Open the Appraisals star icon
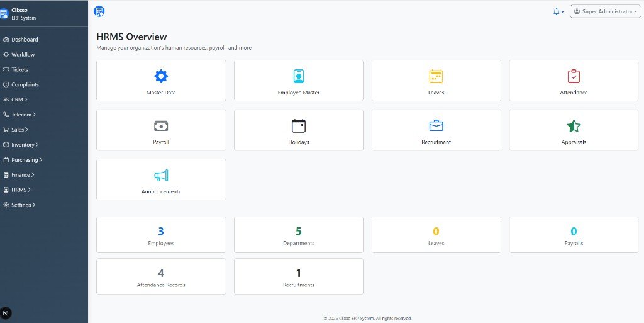This screenshot has height=323, width=644. [x=574, y=126]
